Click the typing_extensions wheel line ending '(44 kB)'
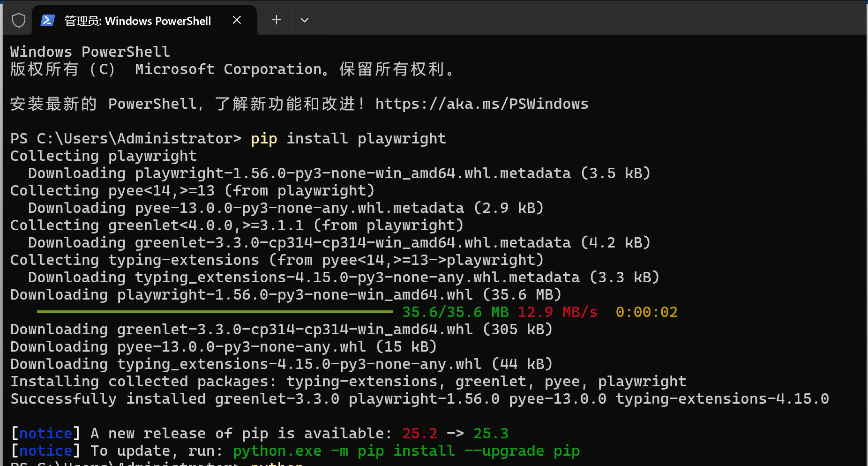This screenshot has width=868, height=466. [x=282, y=364]
